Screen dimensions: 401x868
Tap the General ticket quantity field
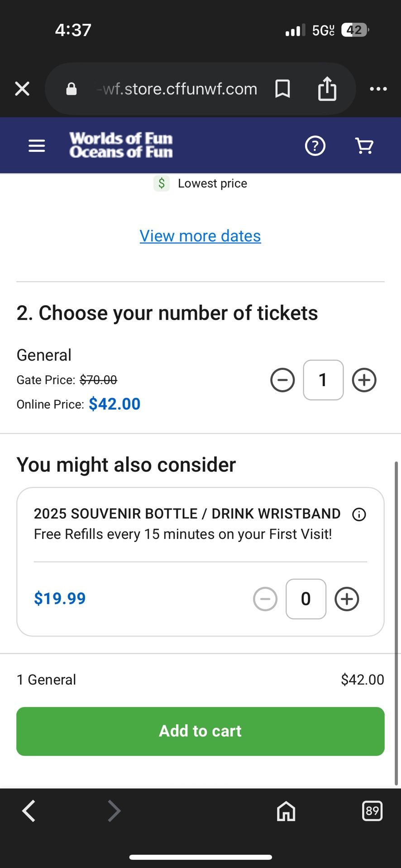[323, 380]
